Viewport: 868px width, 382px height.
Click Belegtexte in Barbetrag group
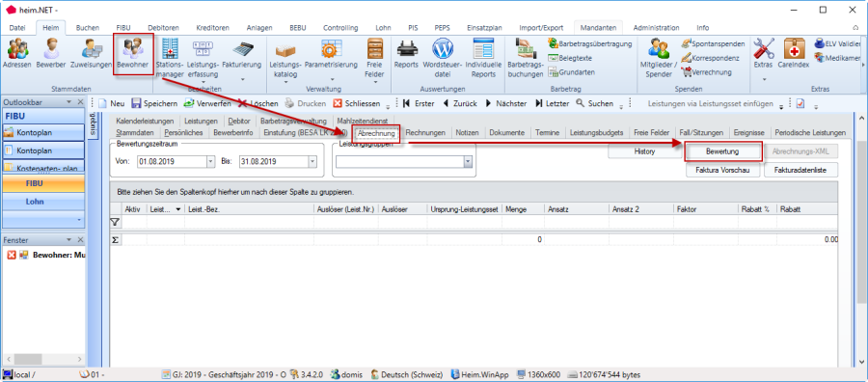[570, 58]
